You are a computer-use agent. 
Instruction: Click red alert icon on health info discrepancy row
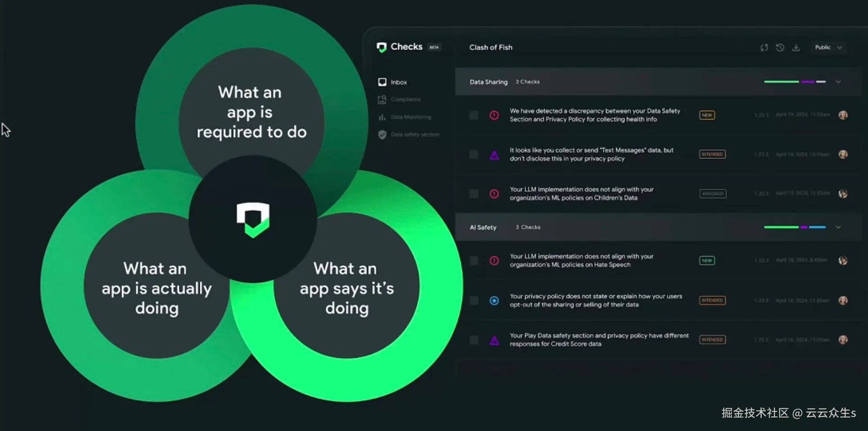click(494, 115)
